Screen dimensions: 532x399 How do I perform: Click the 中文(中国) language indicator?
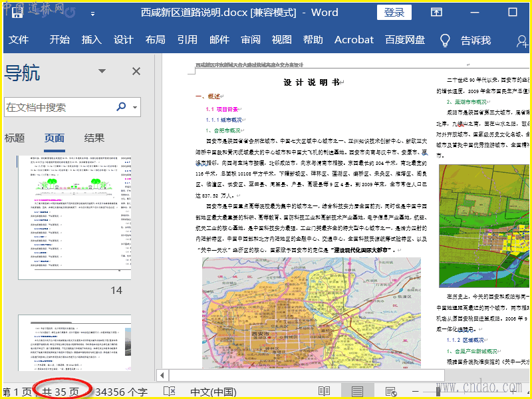click(213, 392)
